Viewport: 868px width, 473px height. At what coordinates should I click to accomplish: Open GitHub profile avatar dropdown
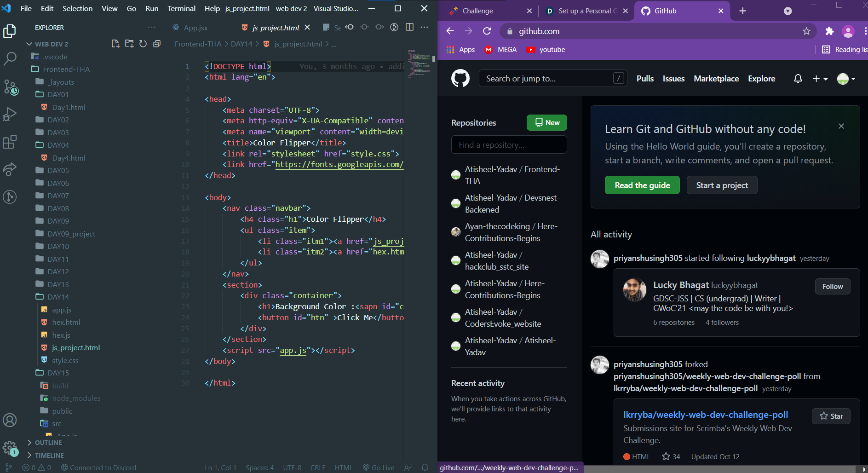(846, 79)
